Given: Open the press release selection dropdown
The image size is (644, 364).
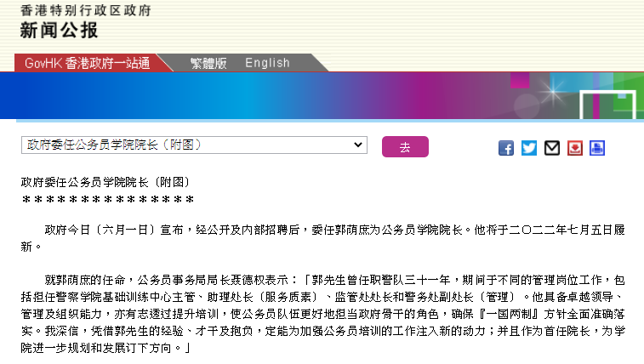Looking at the screenshot, I should [x=194, y=145].
